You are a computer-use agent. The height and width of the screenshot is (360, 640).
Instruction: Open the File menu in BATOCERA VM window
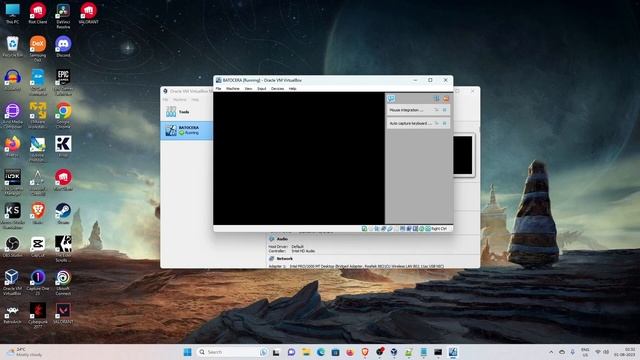click(x=218, y=89)
